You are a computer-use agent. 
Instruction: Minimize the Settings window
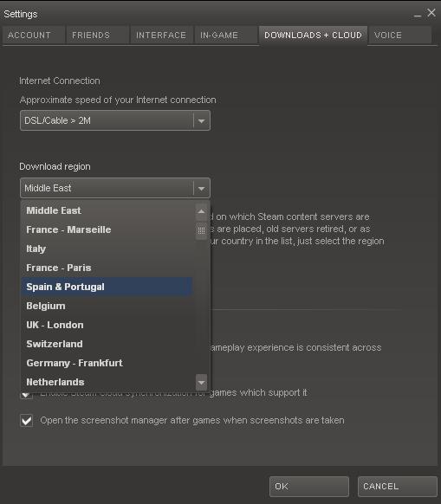tap(418, 15)
